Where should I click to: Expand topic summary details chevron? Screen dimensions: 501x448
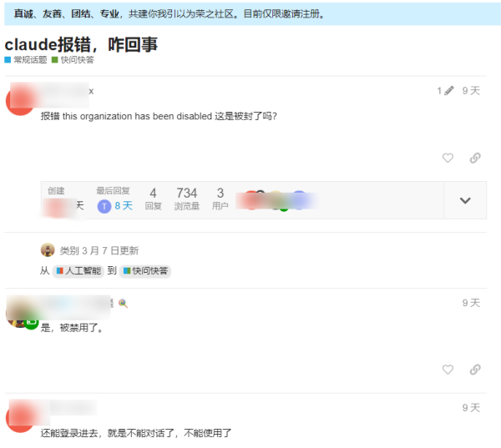pos(465,200)
